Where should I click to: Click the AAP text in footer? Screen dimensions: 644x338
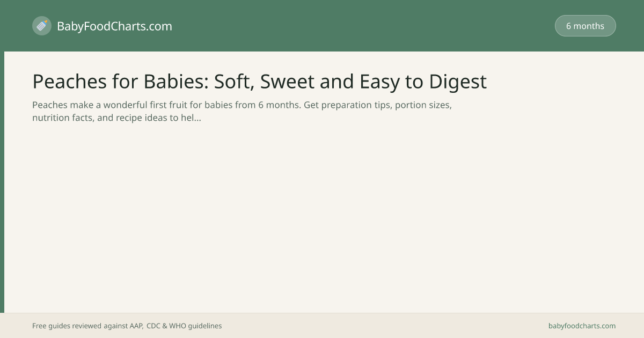136,326
